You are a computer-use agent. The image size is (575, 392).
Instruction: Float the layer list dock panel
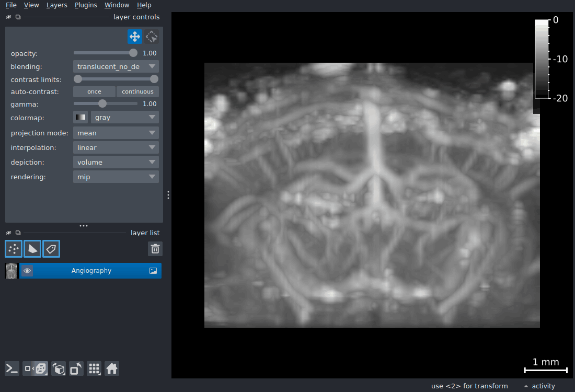click(x=18, y=233)
